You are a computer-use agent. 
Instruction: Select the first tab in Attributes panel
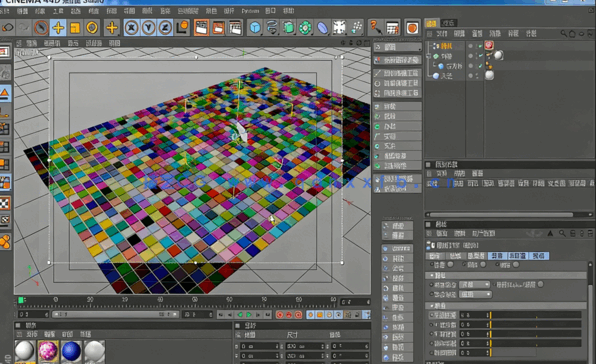[x=435, y=256]
